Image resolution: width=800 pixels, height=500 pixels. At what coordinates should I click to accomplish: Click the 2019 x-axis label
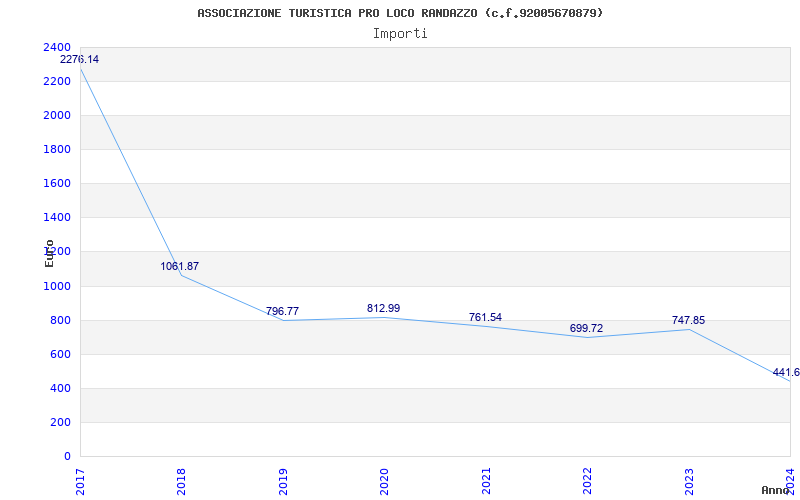[283, 481]
